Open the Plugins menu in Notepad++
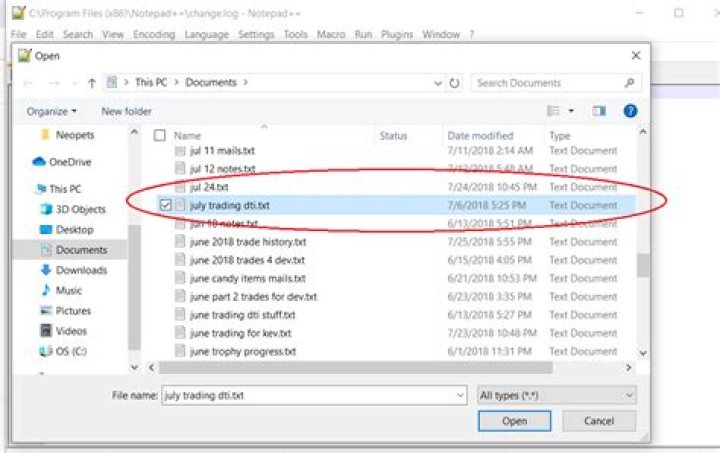Viewport: 720px width, 453px height. click(397, 34)
